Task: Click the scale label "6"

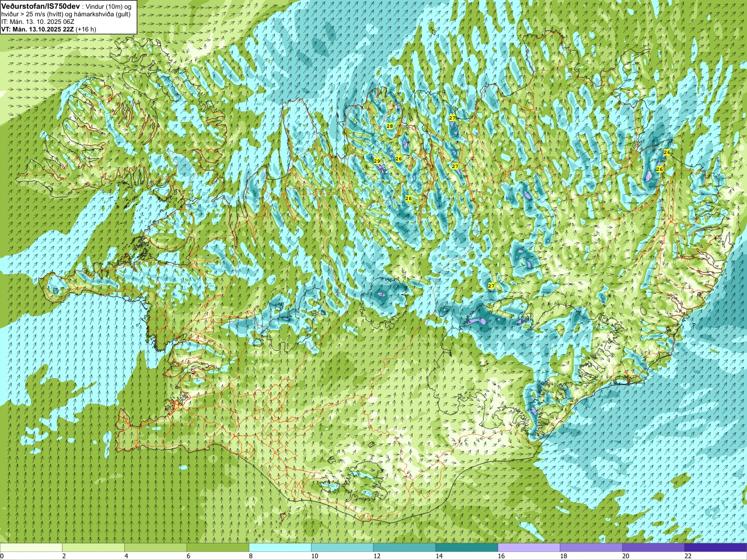Action: pos(189,556)
